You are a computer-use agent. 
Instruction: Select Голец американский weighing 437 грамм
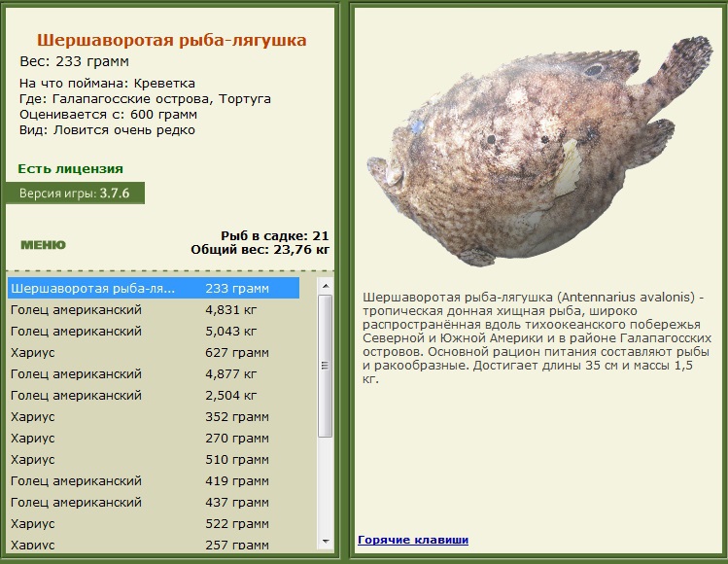click(x=154, y=502)
